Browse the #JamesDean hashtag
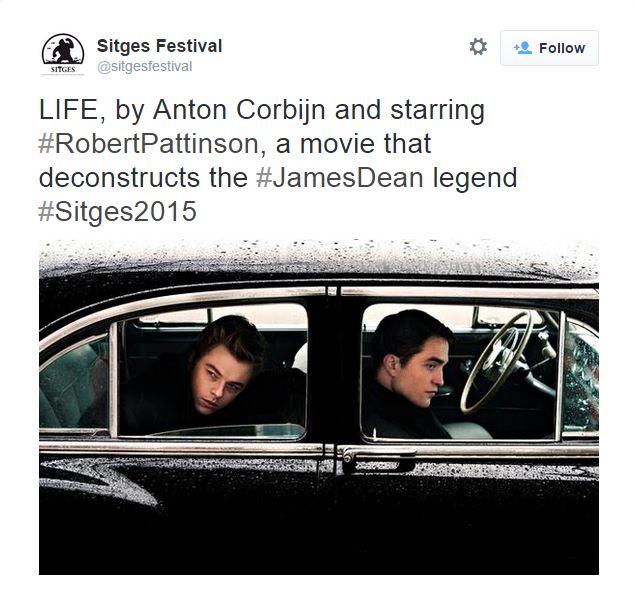Image resolution: width=636 pixels, height=589 pixels. (x=340, y=178)
